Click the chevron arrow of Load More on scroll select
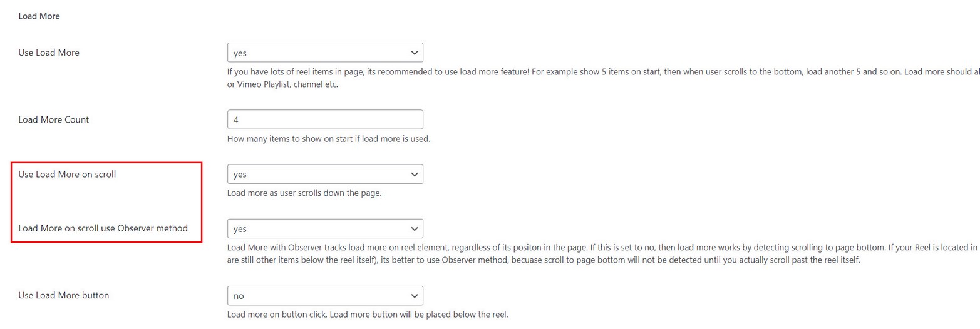Viewport: 980px width, 329px height. (x=413, y=174)
